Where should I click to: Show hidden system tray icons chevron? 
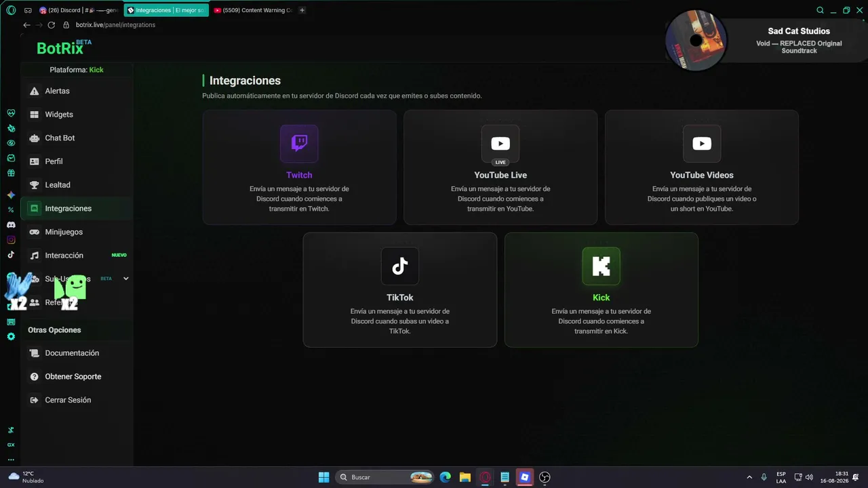(x=749, y=477)
